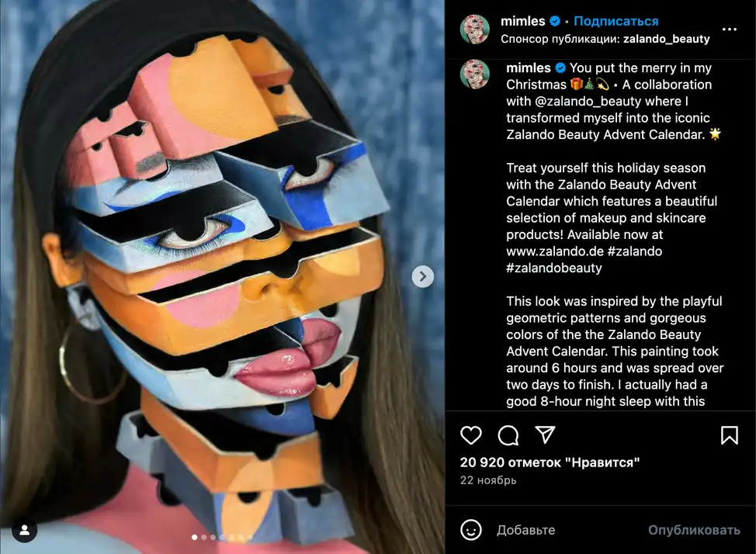Open the emoji picker smiley icon

[470, 529]
